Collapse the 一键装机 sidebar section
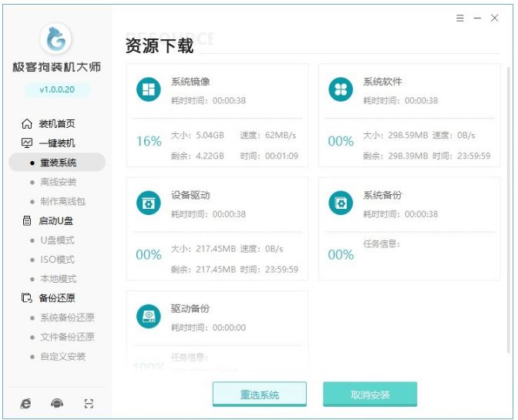The height and width of the screenshot is (420, 518). [x=56, y=143]
